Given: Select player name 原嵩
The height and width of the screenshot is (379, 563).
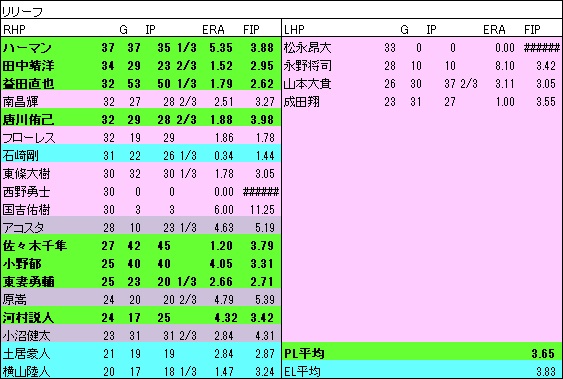Looking at the screenshot, I should (x=15, y=300).
